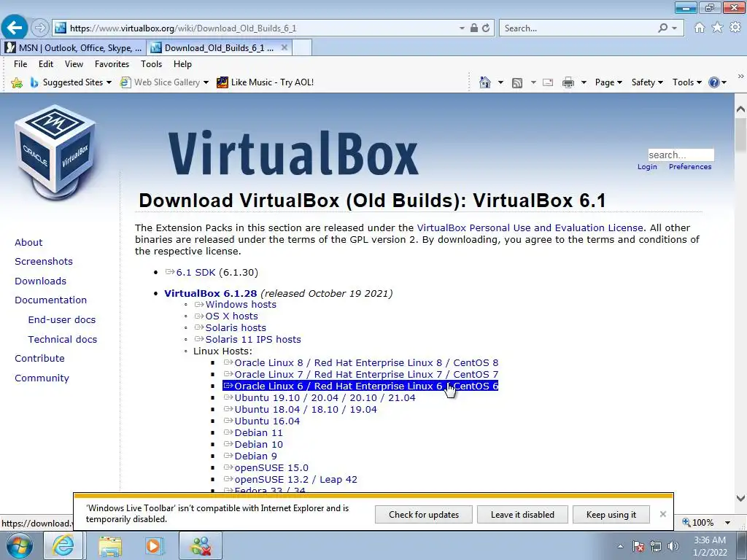
Task: Click Internet Explorer taskbar icon
Action: tap(63, 545)
